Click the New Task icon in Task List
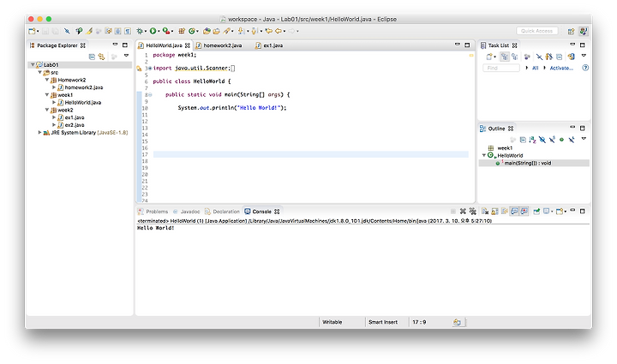 pyautogui.click(x=488, y=57)
